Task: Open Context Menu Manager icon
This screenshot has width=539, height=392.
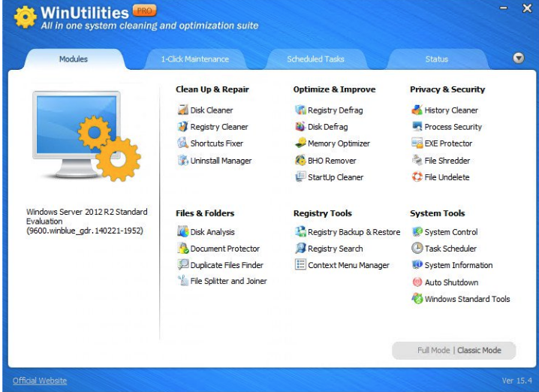Action: pyautogui.click(x=300, y=265)
